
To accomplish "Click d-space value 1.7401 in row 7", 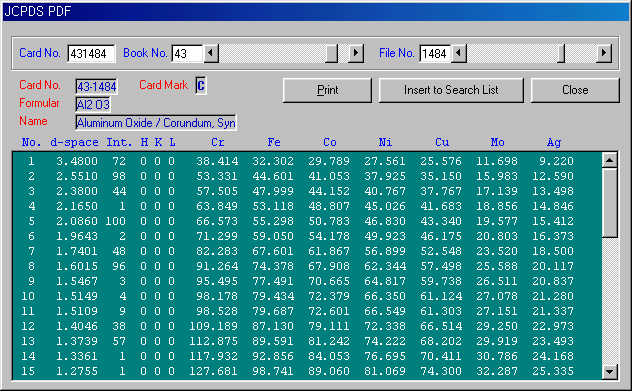I will [77, 251].
